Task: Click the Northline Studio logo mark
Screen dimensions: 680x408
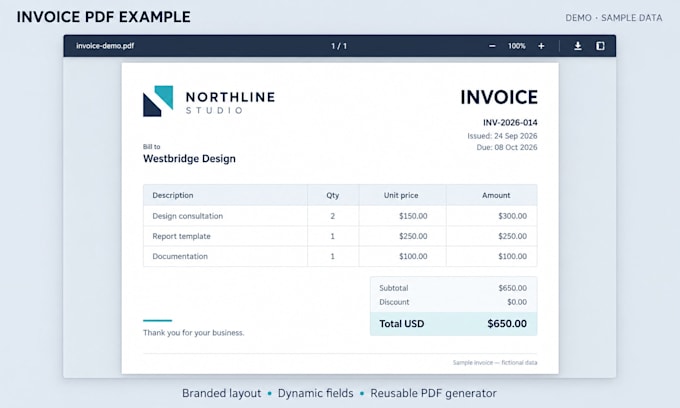Action: 158,101
